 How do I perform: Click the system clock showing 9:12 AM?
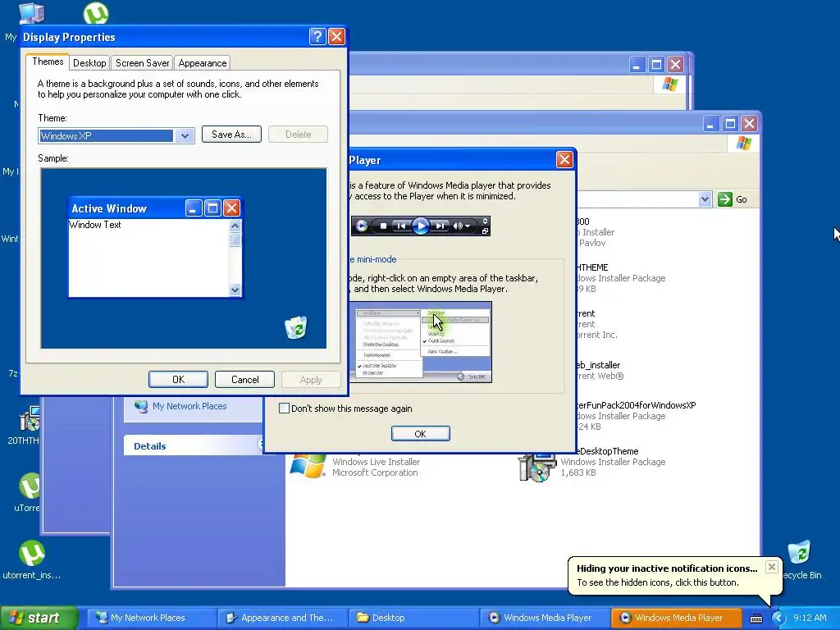pyautogui.click(x=810, y=618)
